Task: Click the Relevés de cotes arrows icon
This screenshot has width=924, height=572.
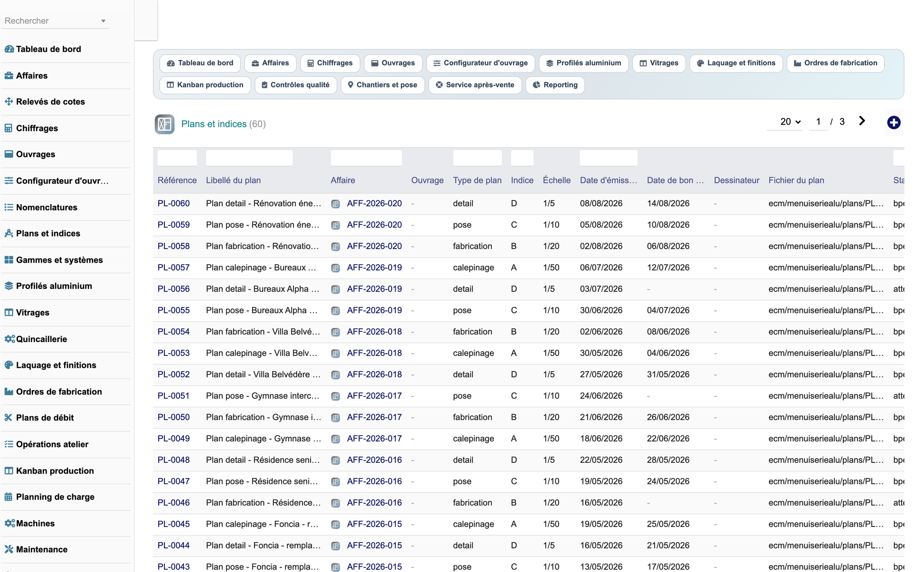Action: [9, 102]
